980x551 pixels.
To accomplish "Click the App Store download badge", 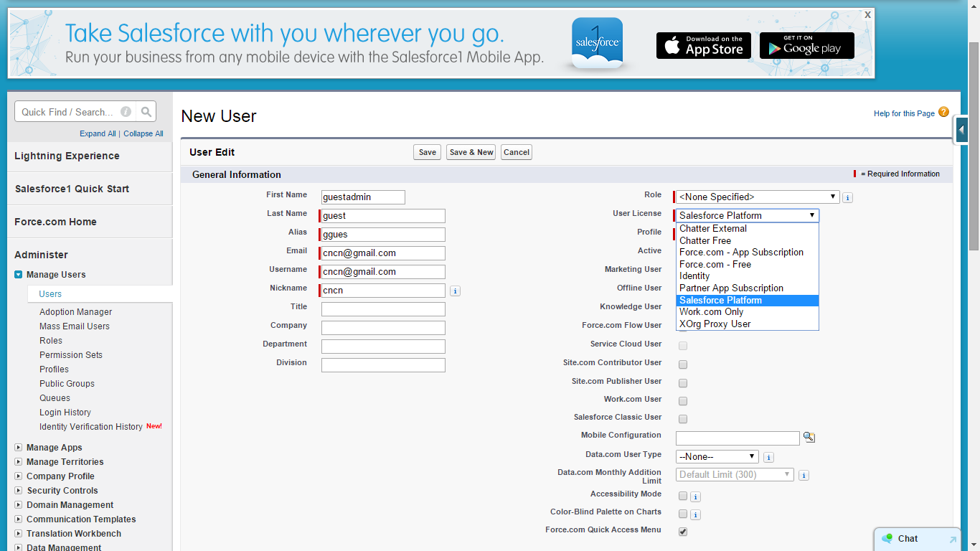I will click(x=704, y=45).
